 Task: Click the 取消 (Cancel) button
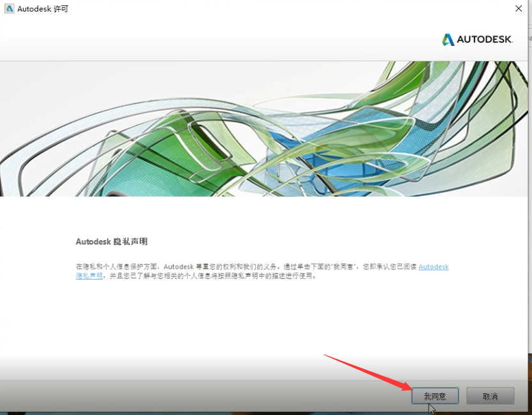pyautogui.click(x=490, y=396)
